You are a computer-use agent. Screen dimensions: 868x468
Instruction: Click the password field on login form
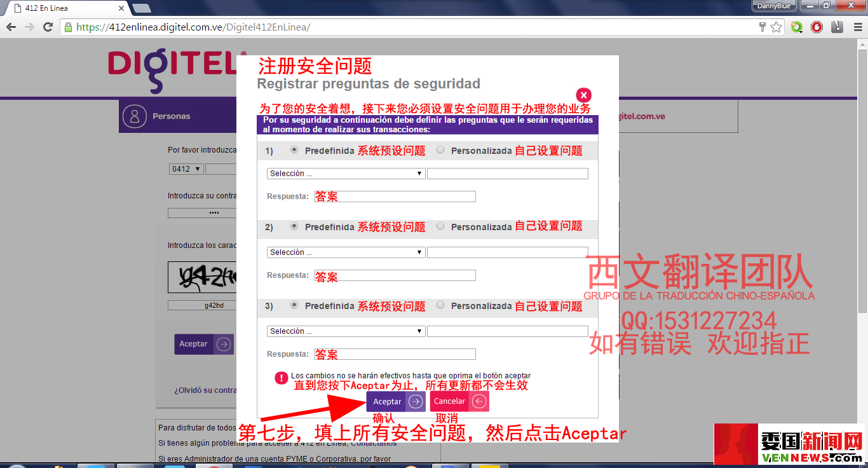[202, 213]
